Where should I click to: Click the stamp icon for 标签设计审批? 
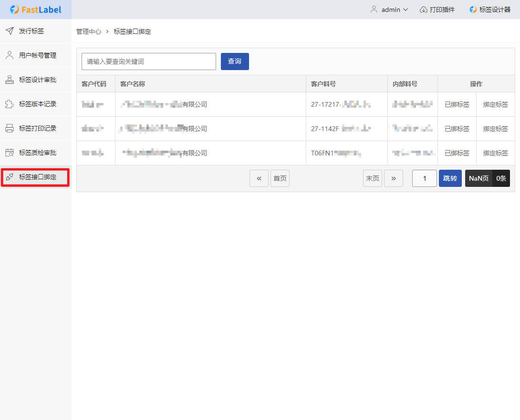point(10,80)
